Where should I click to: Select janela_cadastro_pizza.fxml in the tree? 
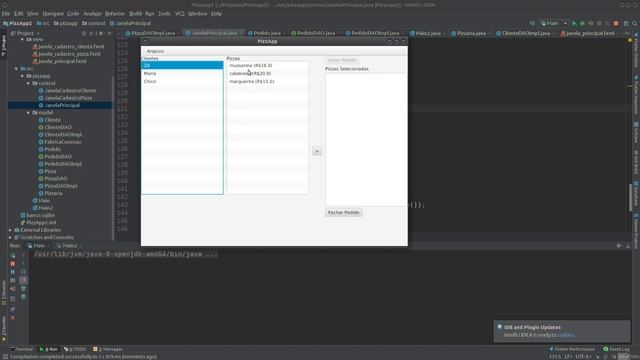67,54
